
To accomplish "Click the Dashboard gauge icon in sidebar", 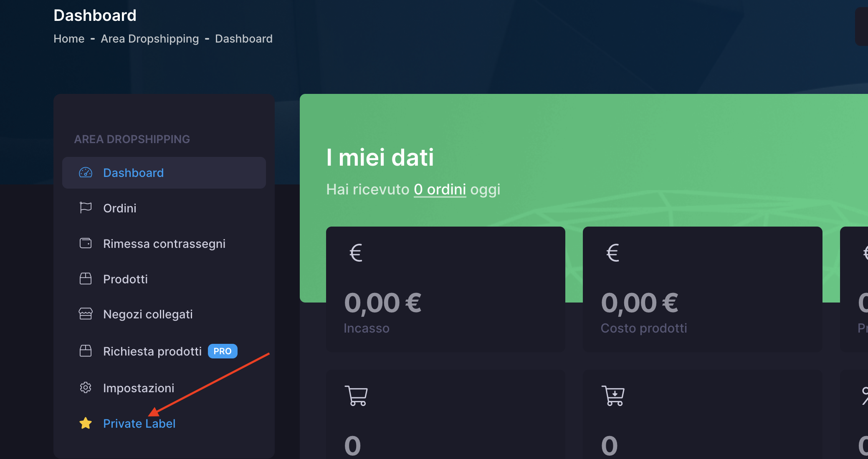I will pyautogui.click(x=86, y=172).
